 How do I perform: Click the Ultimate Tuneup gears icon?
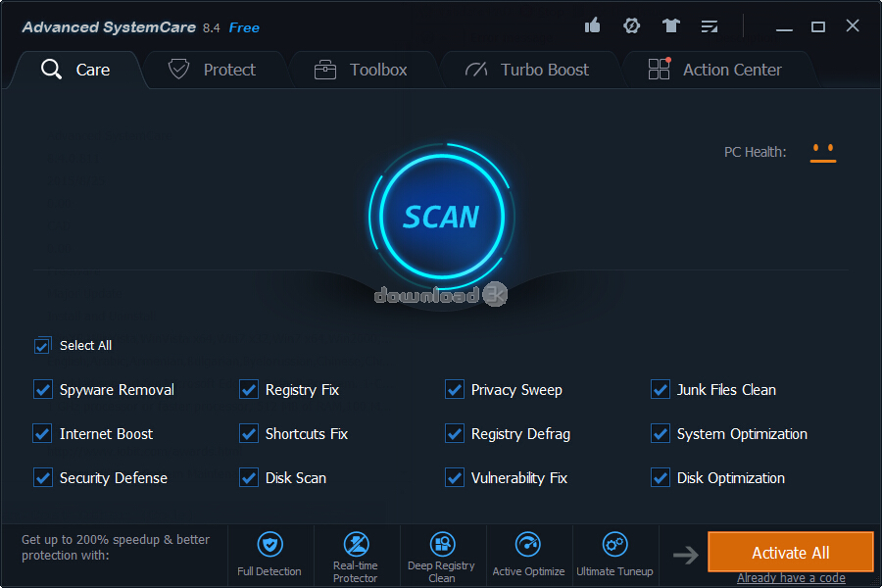click(614, 544)
